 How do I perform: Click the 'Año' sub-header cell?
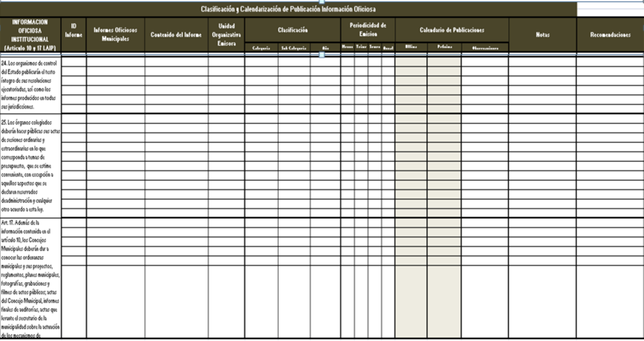pos(325,48)
